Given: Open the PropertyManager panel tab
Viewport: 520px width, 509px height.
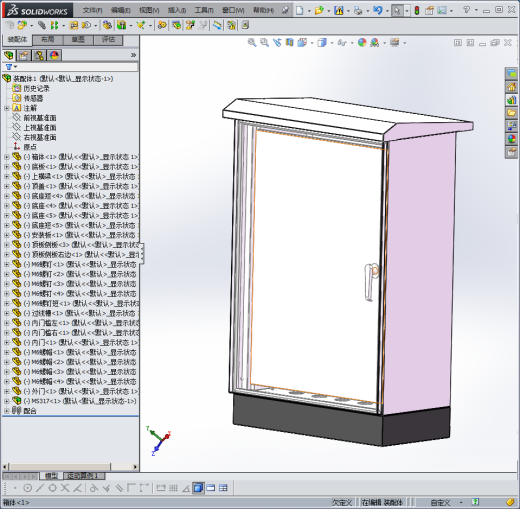Looking at the screenshot, I should point(24,55).
